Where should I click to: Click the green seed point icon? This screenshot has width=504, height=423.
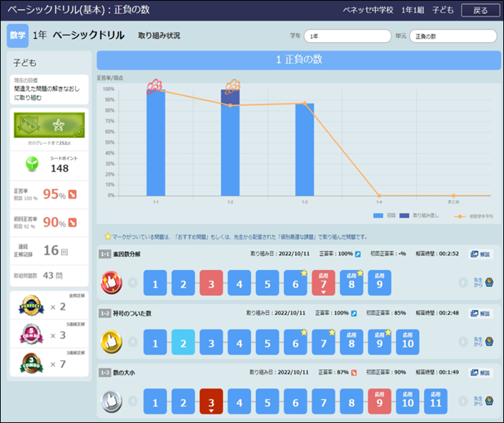(31, 164)
